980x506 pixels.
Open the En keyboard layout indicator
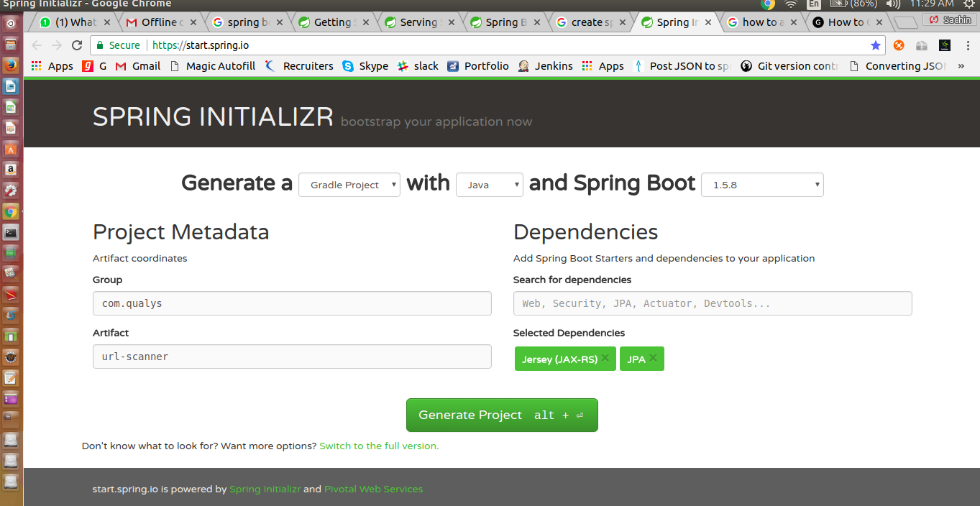[815, 4]
